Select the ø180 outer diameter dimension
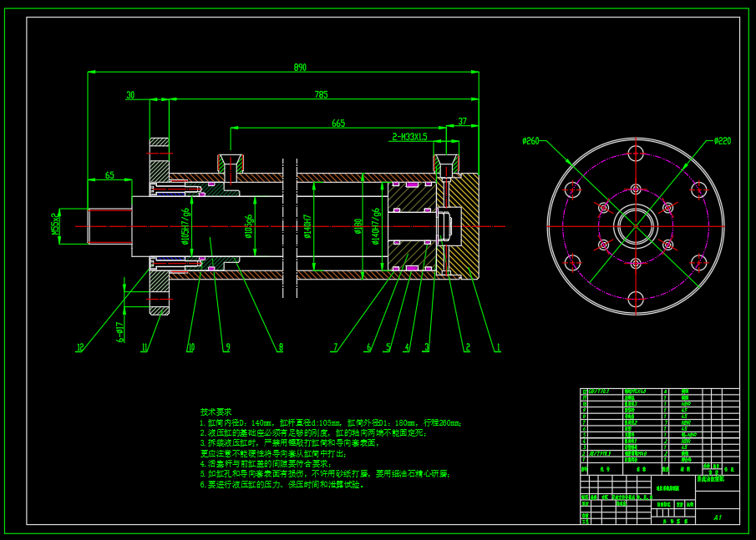Image resolution: width=756 pixels, height=540 pixels. coord(358,226)
